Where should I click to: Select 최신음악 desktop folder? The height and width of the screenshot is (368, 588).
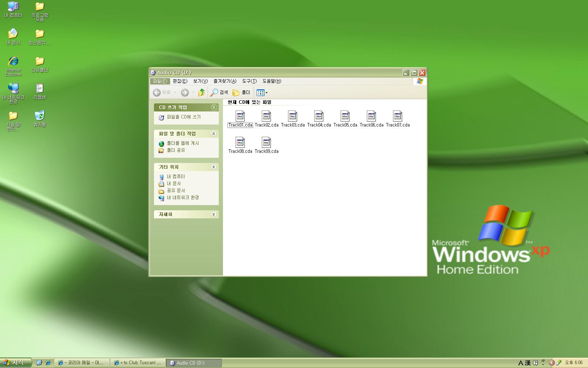[x=40, y=36]
